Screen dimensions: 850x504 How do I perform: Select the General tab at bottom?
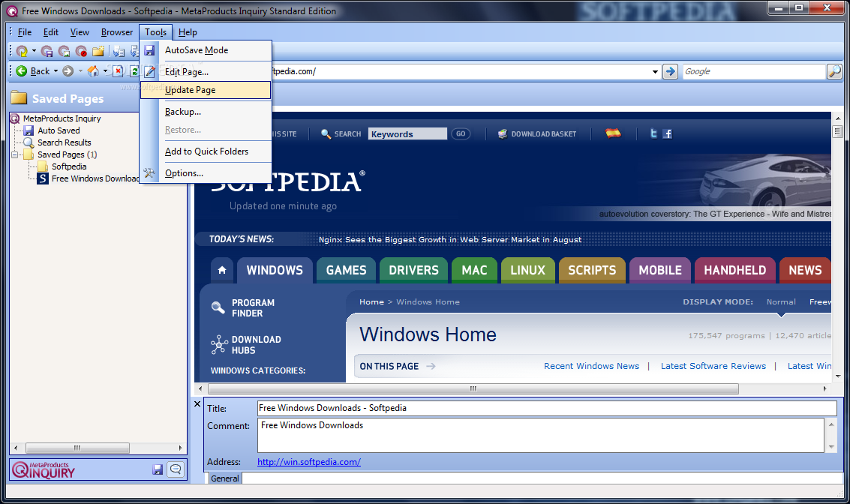click(224, 478)
